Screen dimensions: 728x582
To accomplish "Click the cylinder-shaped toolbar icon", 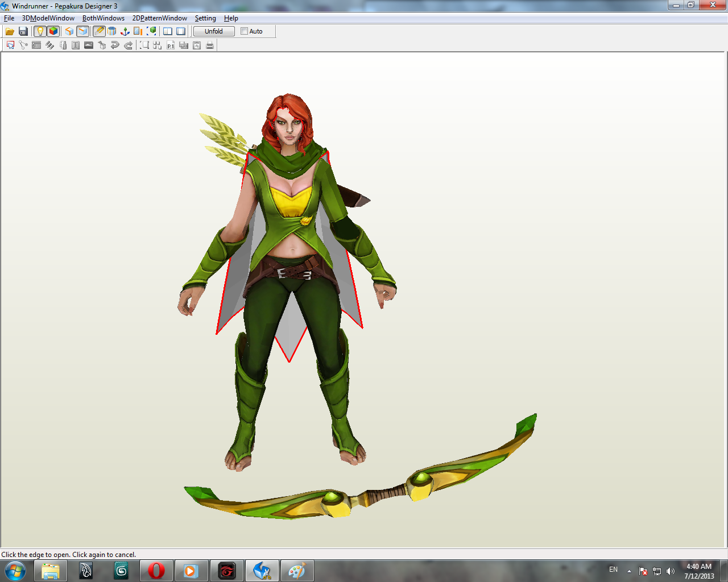I will 111,31.
